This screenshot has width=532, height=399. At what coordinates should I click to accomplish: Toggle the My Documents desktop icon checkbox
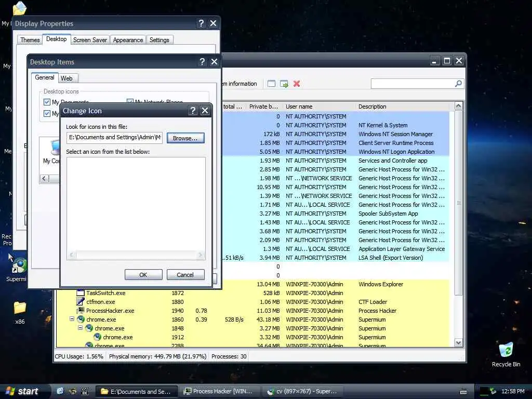point(47,102)
